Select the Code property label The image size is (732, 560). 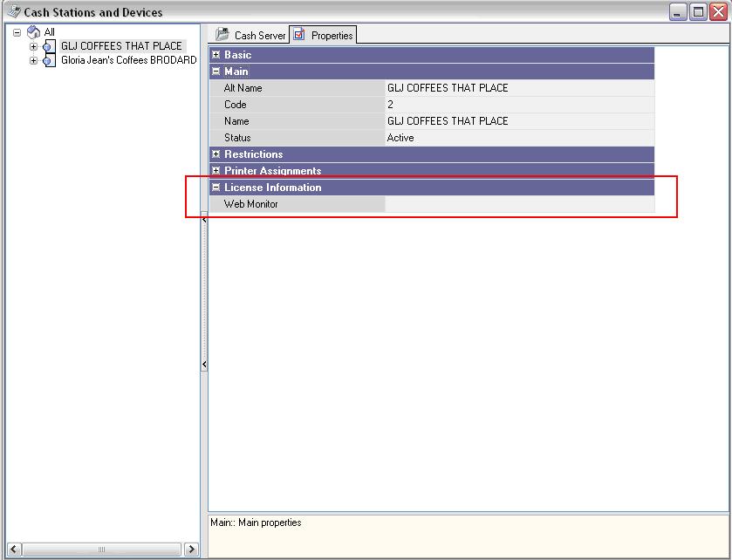point(235,105)
